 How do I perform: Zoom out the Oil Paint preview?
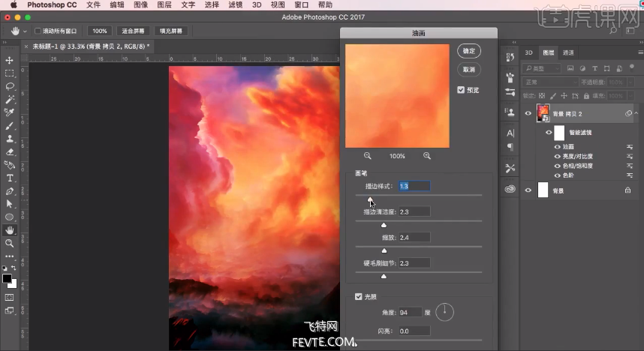click(368, 156)
